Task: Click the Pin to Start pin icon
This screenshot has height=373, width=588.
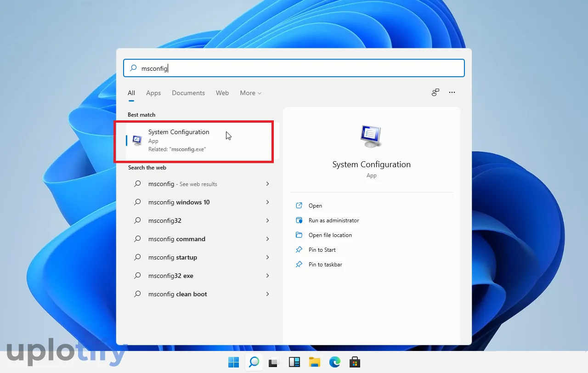Action: tap(299, 250)
